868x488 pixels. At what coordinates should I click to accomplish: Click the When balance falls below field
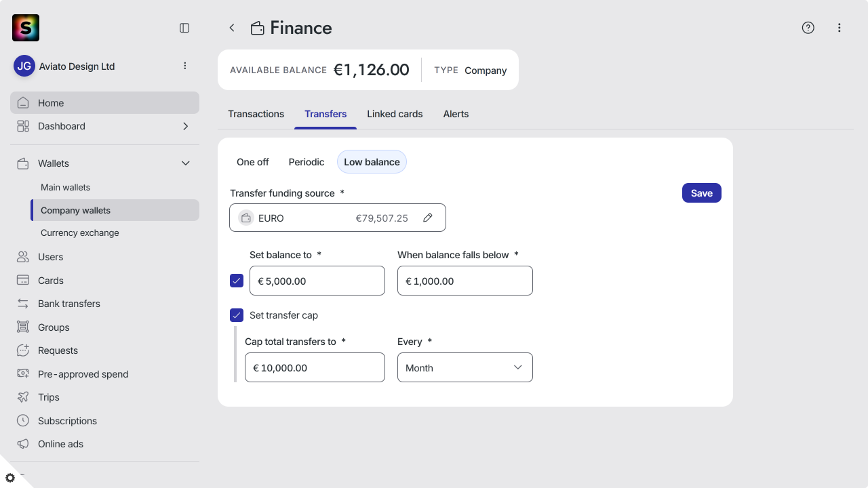click(x=465, y=281)
